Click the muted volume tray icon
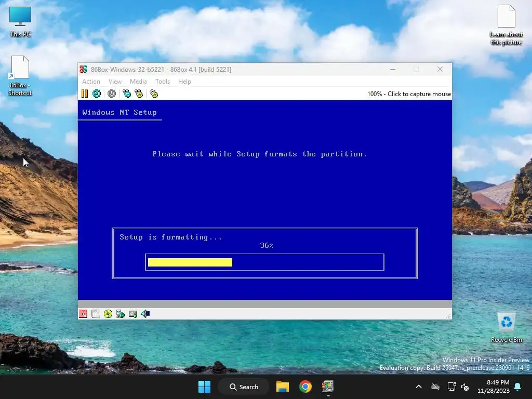Image resolution: width=532 pixels, height=399 pixels. pyautogui.click(x=465, y=387)
